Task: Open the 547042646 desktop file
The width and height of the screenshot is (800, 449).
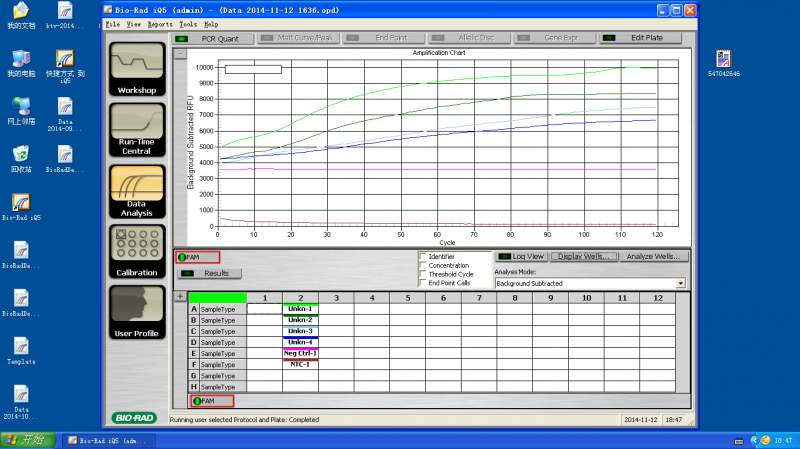Action: [x=723, y=63]
